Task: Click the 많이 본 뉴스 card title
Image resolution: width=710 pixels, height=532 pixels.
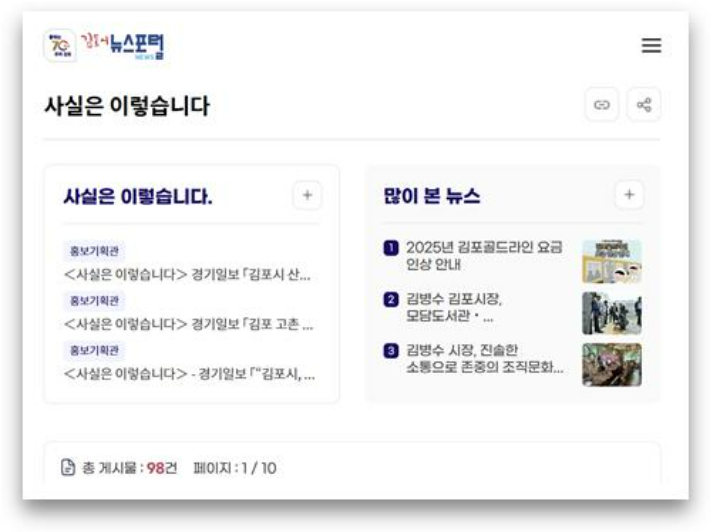Action: point(432,196)
